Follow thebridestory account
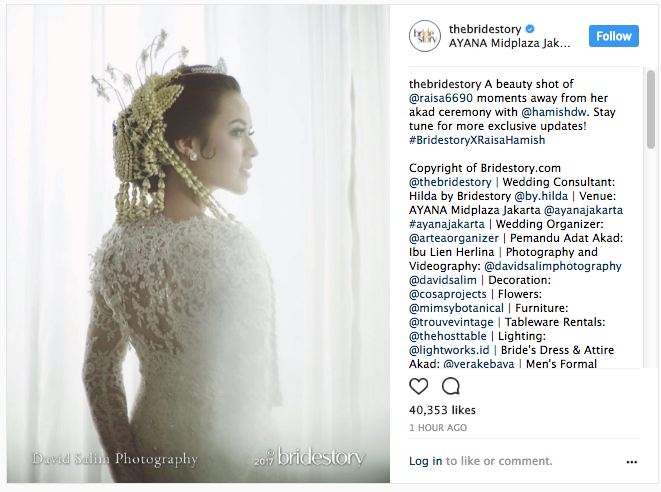The width and height of the screenshot is (661, 492). pos(613,36)
